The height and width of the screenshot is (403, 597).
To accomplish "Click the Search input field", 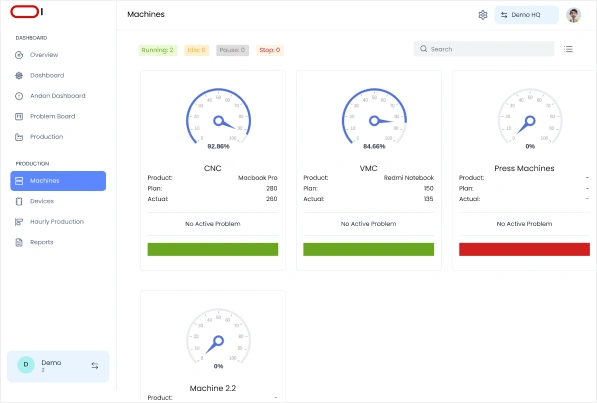I will click(x=484, y=49).
